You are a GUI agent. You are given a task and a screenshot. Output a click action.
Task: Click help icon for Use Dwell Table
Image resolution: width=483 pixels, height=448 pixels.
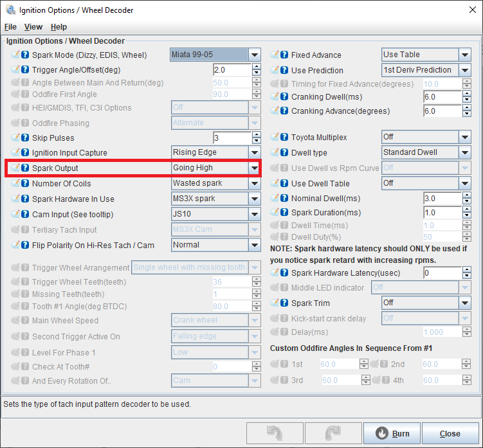click(284, 183)
